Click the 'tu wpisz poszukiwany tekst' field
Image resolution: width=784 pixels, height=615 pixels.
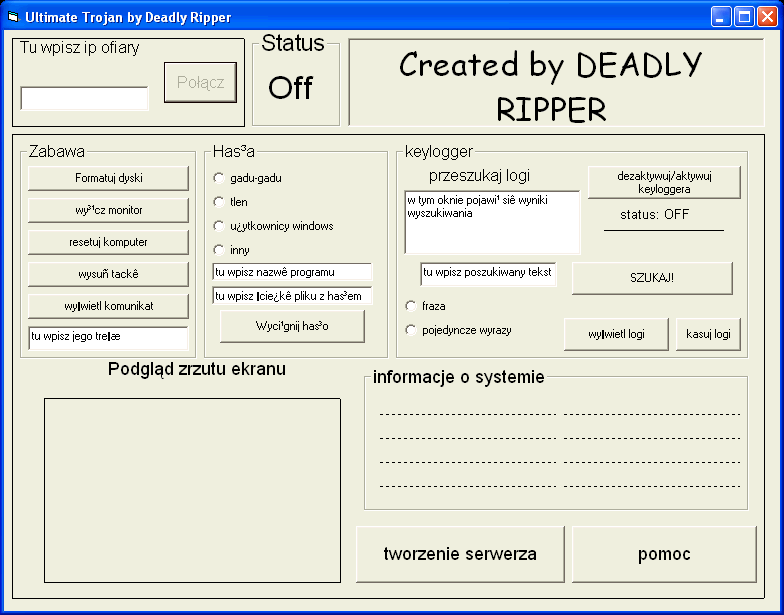coord(487,273)
